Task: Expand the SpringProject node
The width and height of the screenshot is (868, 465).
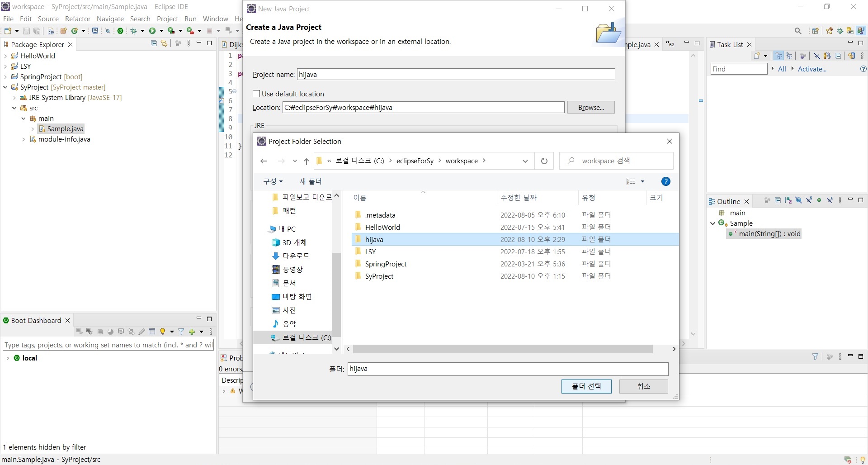Action: (x=5, y=77)
